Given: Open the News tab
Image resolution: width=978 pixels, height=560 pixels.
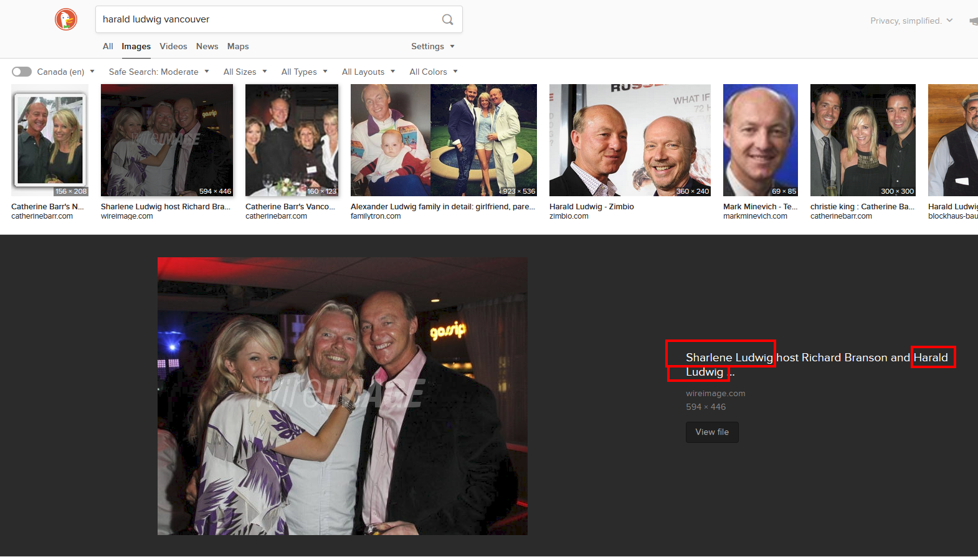Looking at the screenshot, I should (x=207, y=46).
